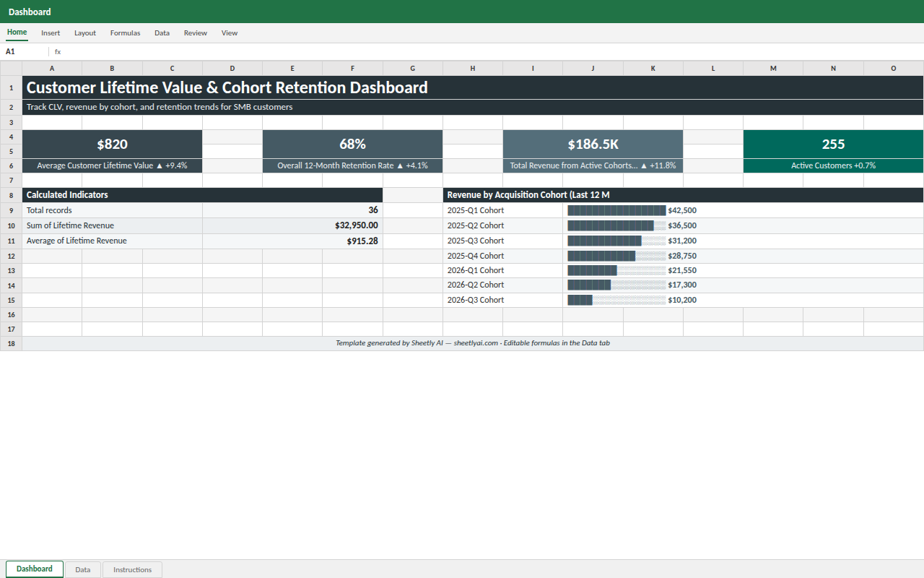Screen dimensions: 924x578
Task: Select the Average Customer Lifetime Value label
Action: pos(112,165)
